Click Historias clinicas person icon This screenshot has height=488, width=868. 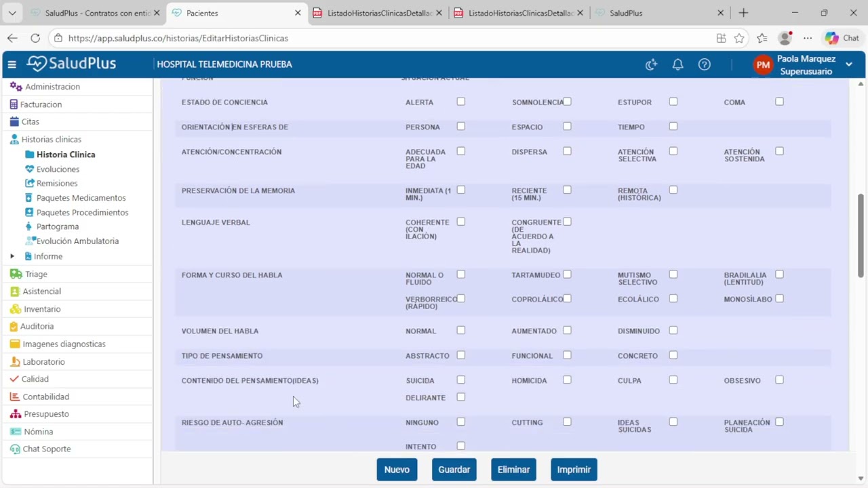[14, 140]
